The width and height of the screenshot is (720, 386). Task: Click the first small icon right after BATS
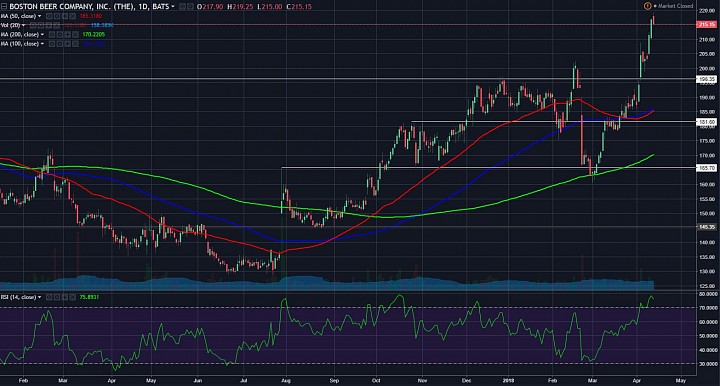182,6
